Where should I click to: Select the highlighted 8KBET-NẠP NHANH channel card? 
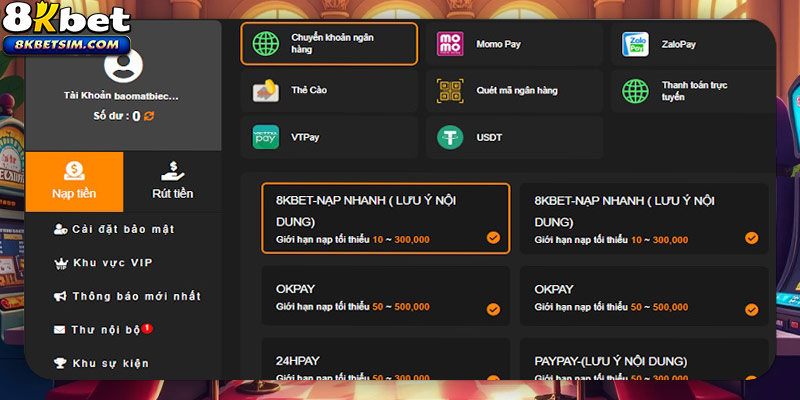[x=386, y=218]
